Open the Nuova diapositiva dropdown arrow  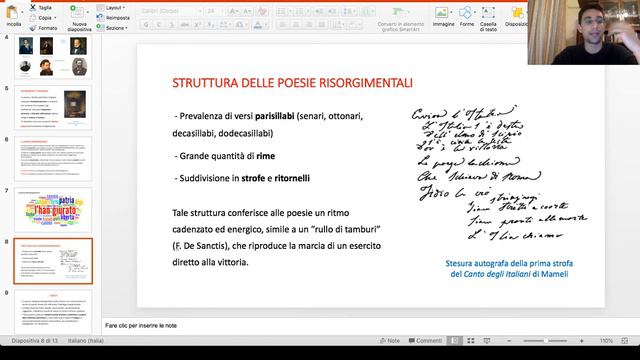click(x=87, y=12)
